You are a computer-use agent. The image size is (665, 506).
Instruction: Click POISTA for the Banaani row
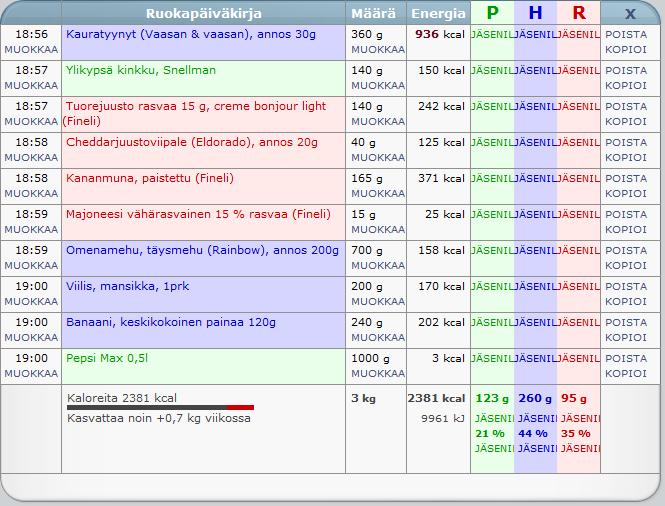[626, 322]
